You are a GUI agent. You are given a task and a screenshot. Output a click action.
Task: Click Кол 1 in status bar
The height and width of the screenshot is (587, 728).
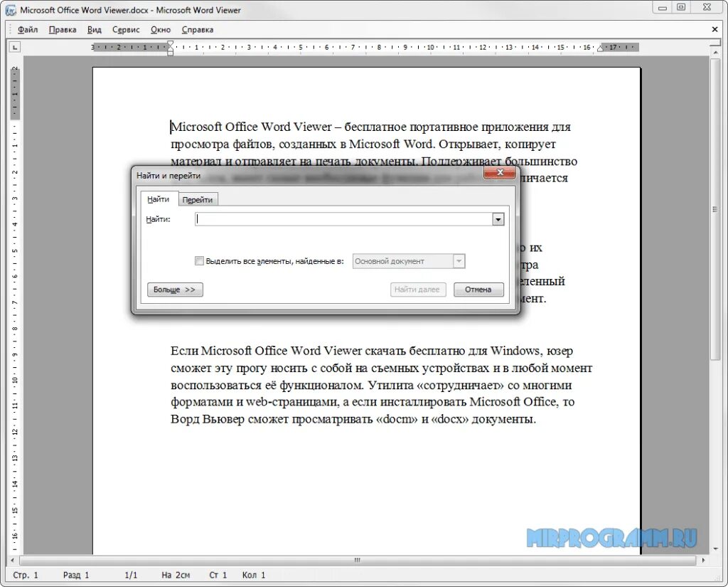click(x=254, y=576)
